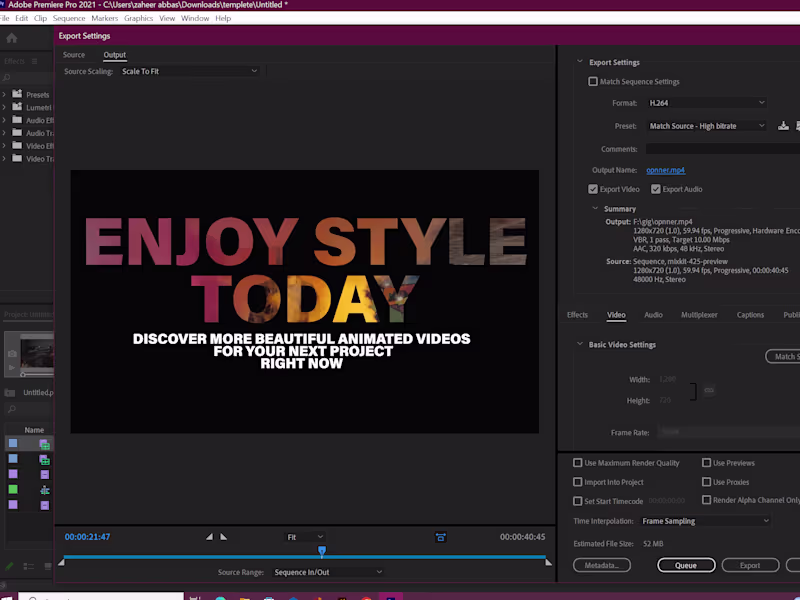Open the Format dropdown showing H.264
The height and width of the screenshot is (600, 800).
(x=706, y=103)
